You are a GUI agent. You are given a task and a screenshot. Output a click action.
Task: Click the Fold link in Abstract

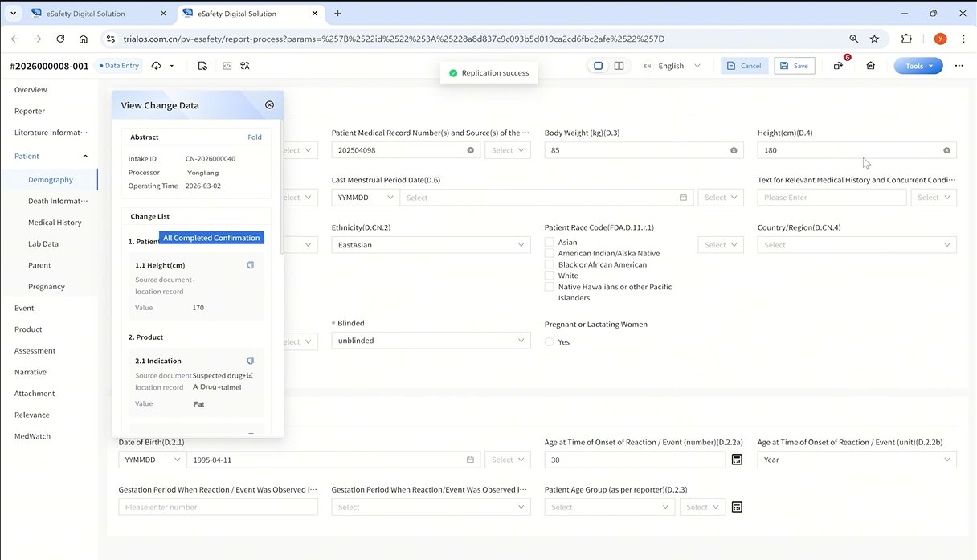tap(255, 137)
